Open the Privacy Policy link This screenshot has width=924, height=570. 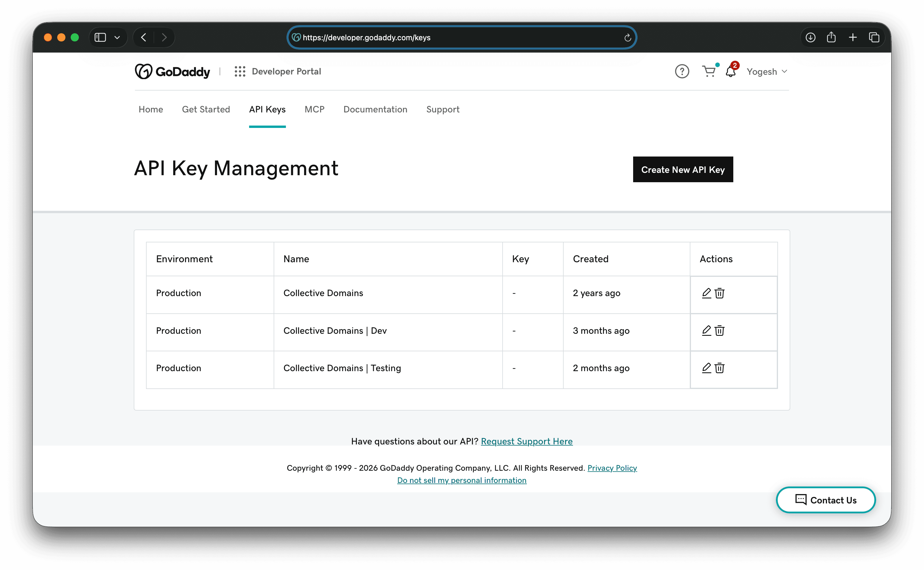click(612, 468)
